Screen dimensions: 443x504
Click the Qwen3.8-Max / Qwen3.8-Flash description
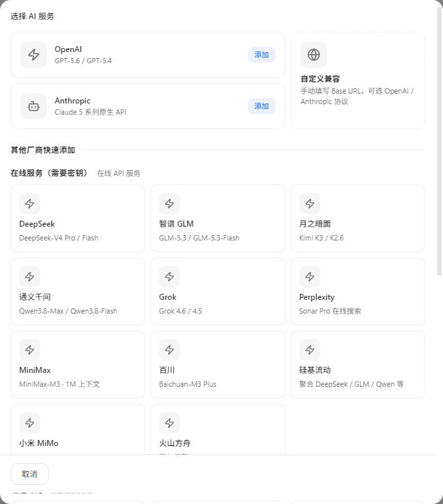point(68,311)
